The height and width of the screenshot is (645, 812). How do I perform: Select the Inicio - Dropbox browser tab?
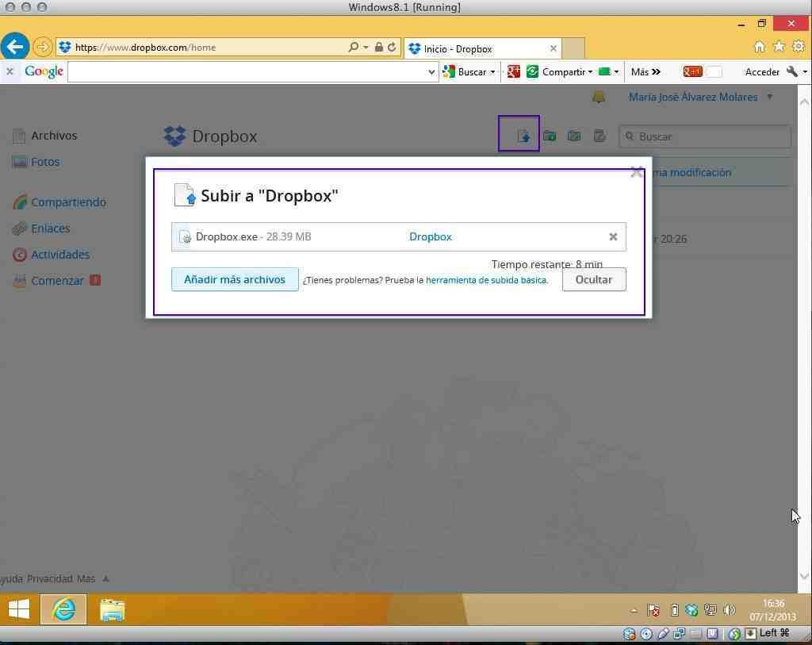(x=476, y=48)
